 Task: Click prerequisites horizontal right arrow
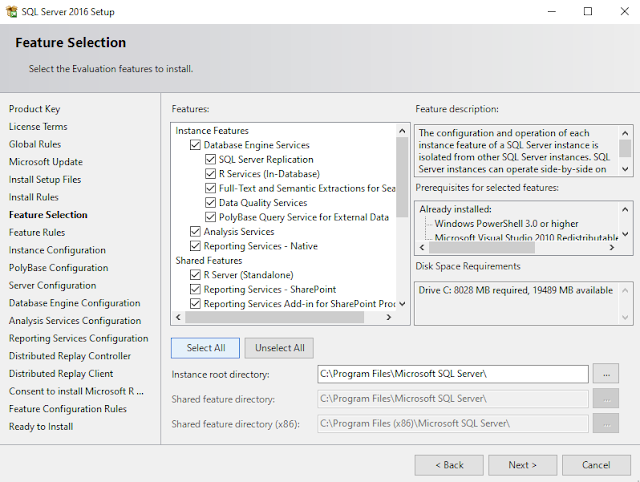point(612,247)
